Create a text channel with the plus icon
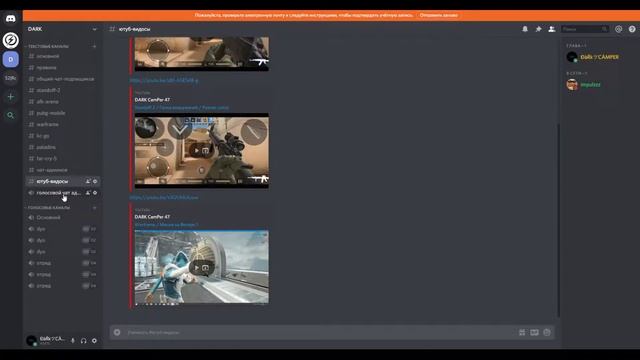The image size is (640, 360). [95, 47]
